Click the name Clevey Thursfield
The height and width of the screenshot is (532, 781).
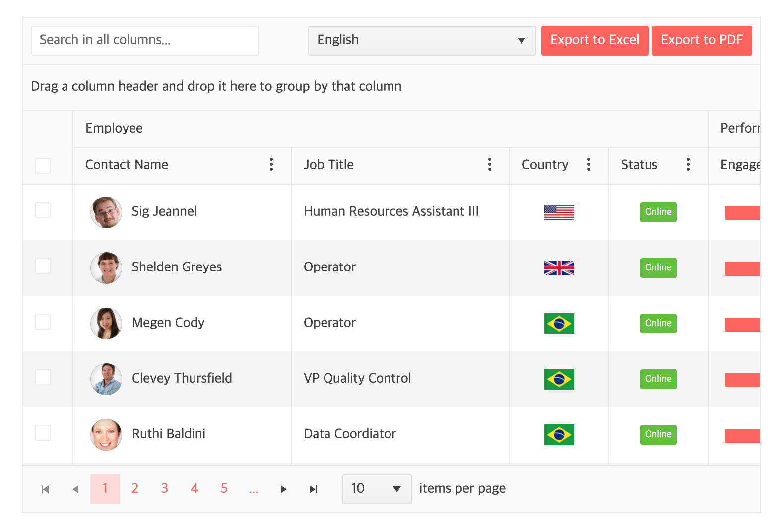point(182,378)
